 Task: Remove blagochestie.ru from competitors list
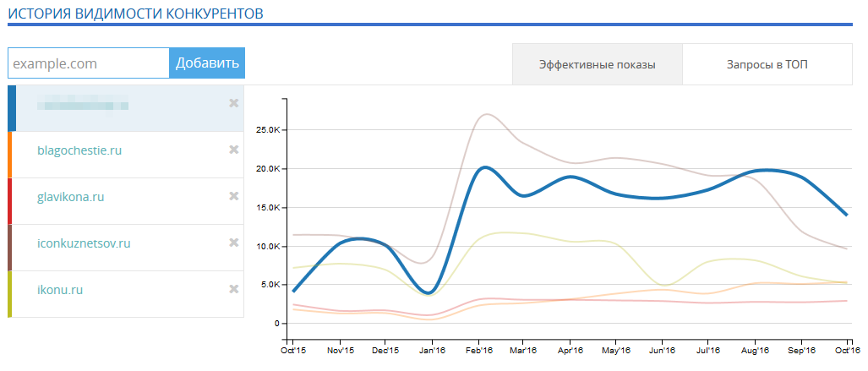tap(234, 150)
